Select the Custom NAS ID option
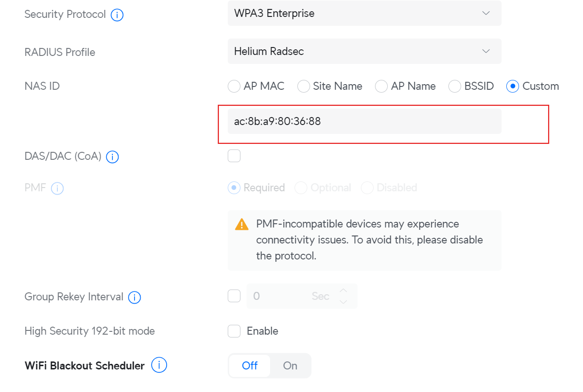This screenshot has height=392, width=583. click(512, 86)
